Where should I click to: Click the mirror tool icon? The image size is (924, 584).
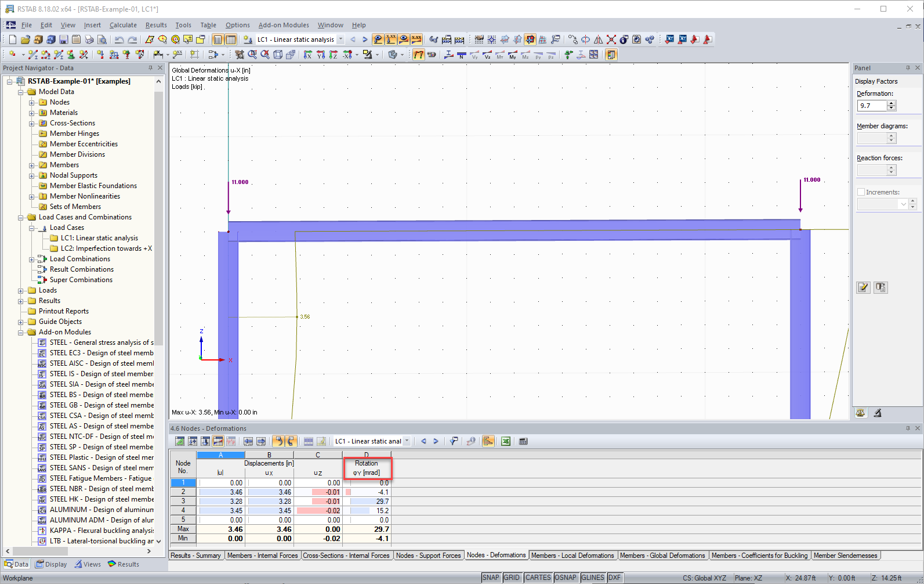point(599,39)
